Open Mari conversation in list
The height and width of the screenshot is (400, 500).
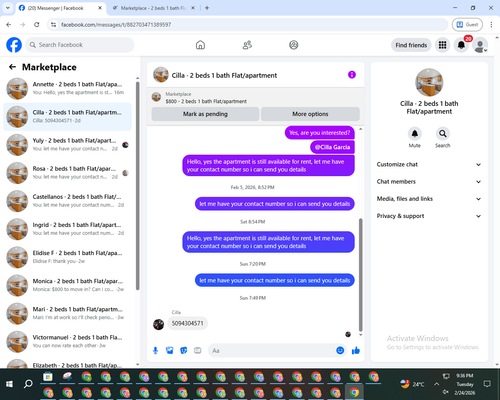pos(68,313)
